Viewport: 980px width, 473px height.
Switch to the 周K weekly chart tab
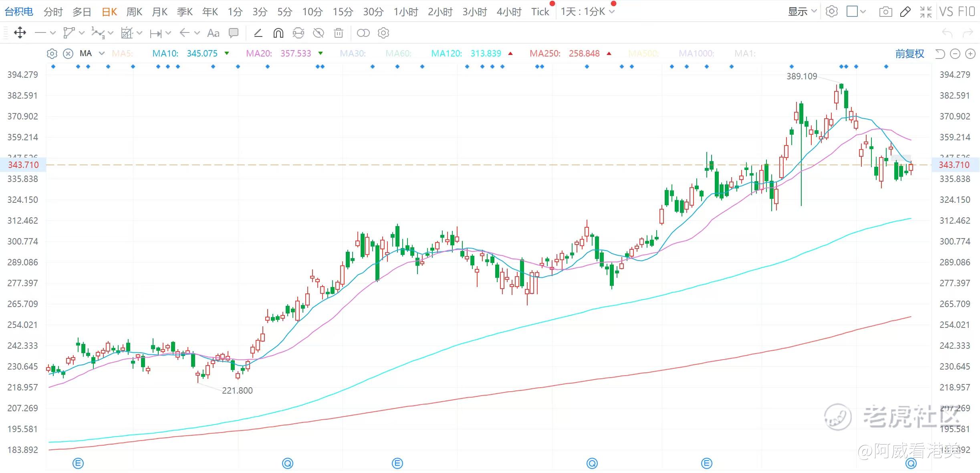tap(134, 12)
